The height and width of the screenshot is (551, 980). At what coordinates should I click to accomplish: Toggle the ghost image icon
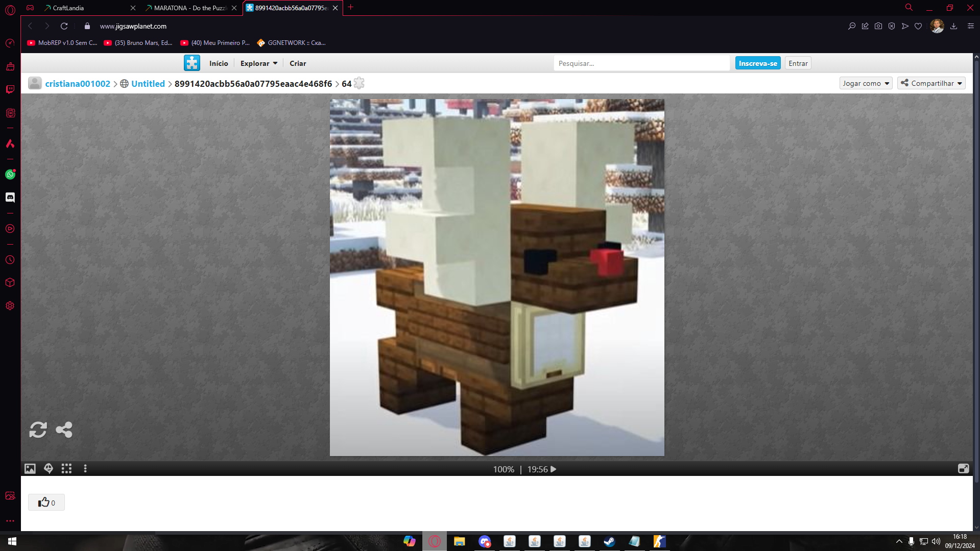tap(49, 468)
